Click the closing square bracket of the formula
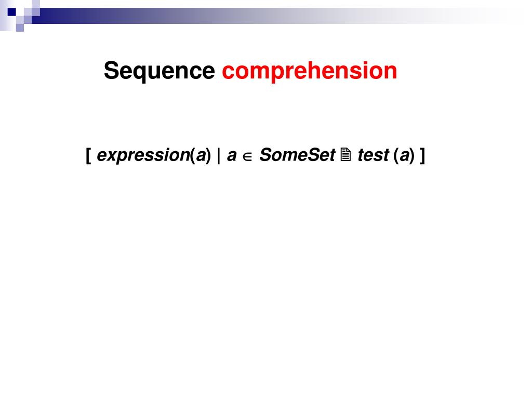The image size is (532, 399). 422,156
